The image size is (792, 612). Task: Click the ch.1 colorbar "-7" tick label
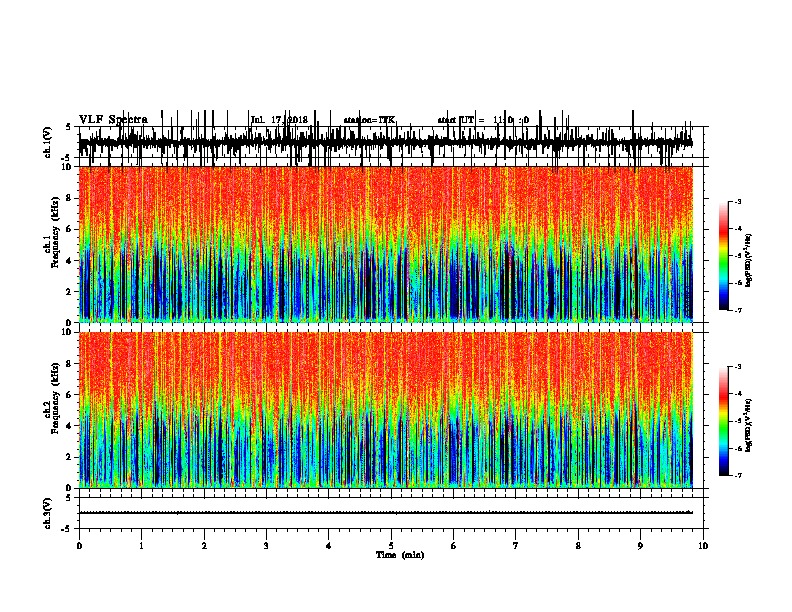738,310
